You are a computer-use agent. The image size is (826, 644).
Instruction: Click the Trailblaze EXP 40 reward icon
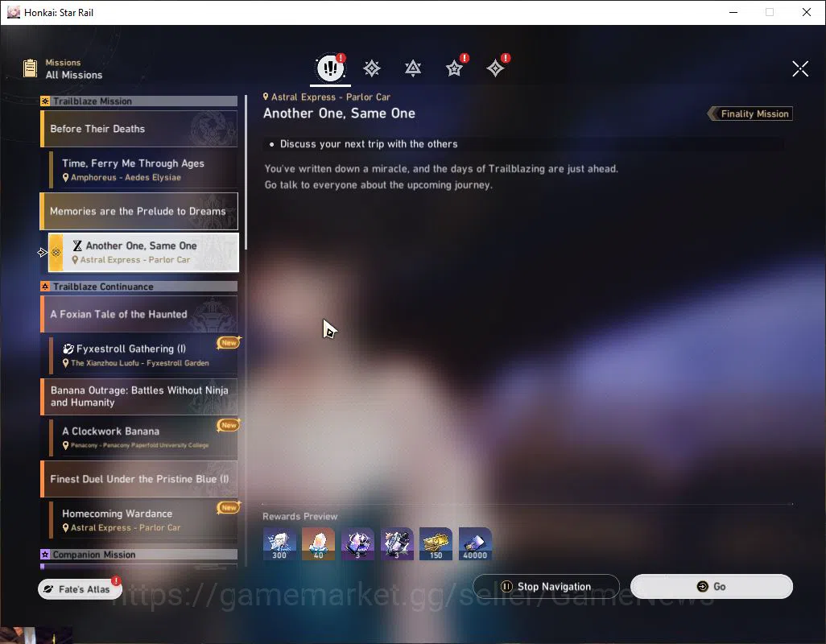pos(318,543)
